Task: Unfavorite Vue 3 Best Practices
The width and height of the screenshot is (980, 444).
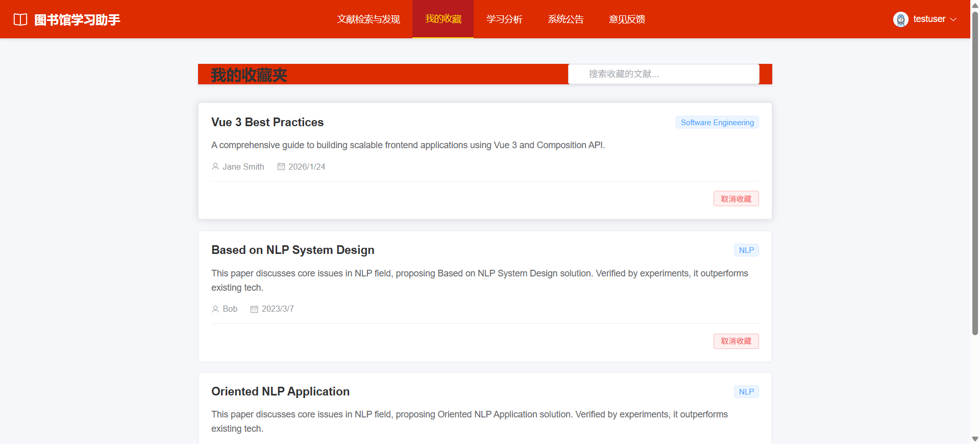Action: point(736,199)
